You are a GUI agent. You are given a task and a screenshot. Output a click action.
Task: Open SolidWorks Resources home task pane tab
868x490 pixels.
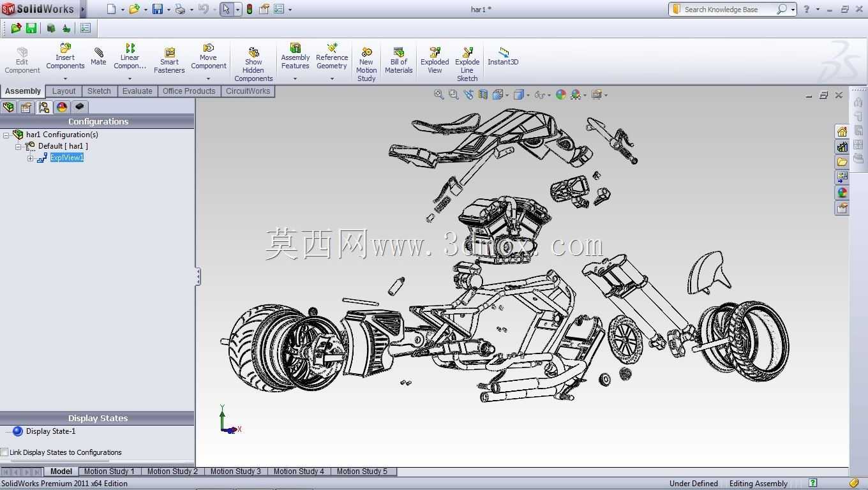[x=842, y=131]
